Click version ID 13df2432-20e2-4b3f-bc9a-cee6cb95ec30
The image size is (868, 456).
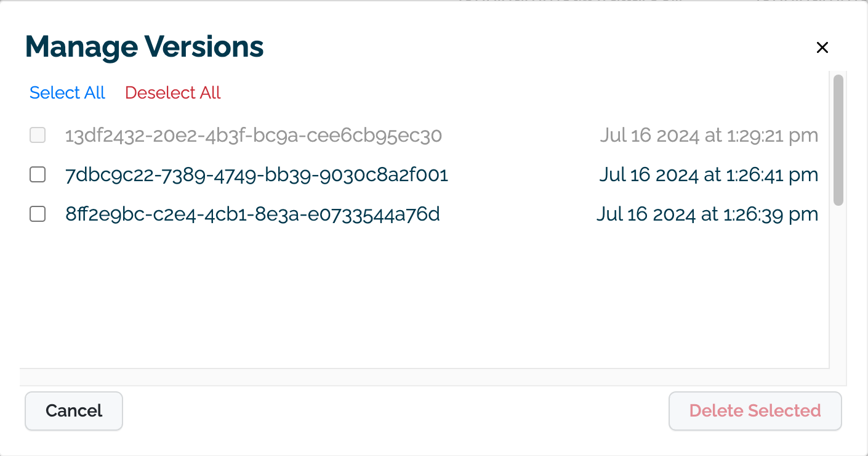(253, 136)
